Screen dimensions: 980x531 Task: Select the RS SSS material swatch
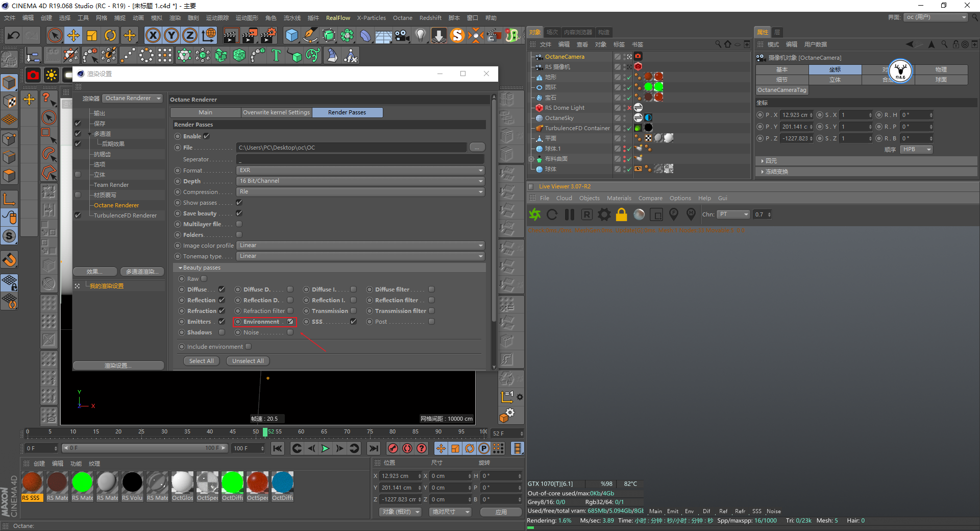point(32,487)
